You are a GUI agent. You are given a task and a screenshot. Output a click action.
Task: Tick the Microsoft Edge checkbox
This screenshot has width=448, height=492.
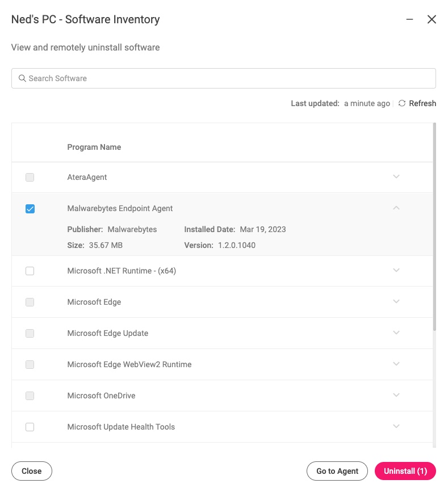pyautogui.click(x=30, y=302)
